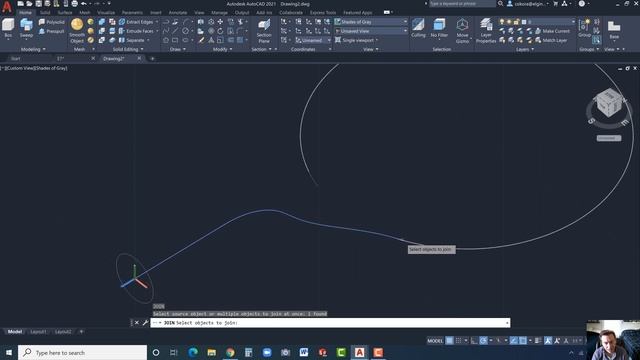Click the help question mark icon

[582, 4]
